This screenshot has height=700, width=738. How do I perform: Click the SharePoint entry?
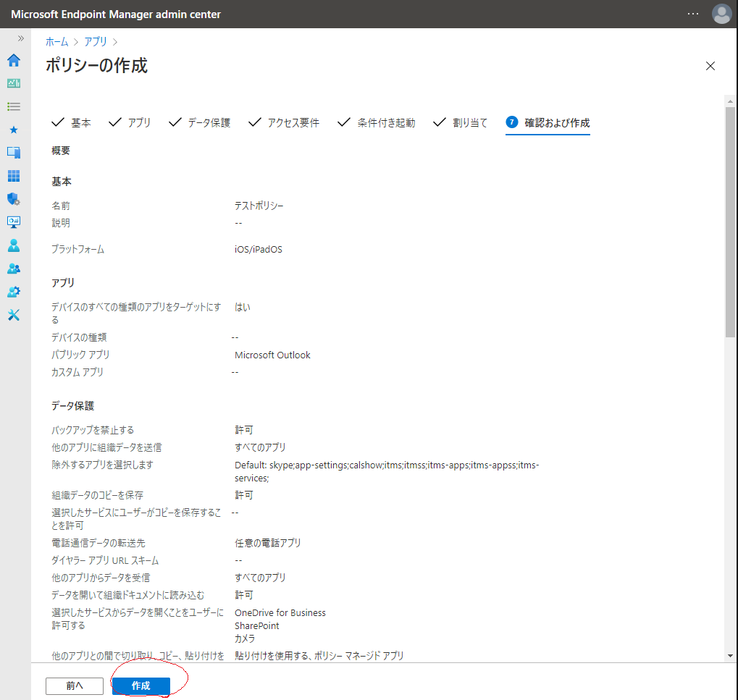click(x=256, y=625)
